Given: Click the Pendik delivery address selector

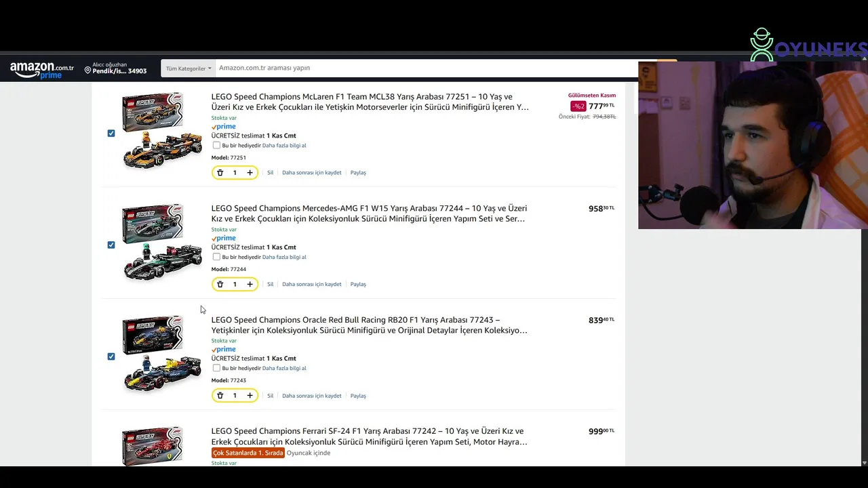Looking at the screenshot, I should 115,68.
